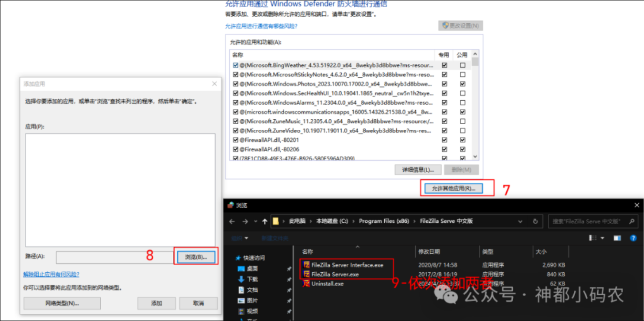Uncheck 公用 for Microsoft.Windows.Photos
The image size is (644, 321).
pos(462,84)
